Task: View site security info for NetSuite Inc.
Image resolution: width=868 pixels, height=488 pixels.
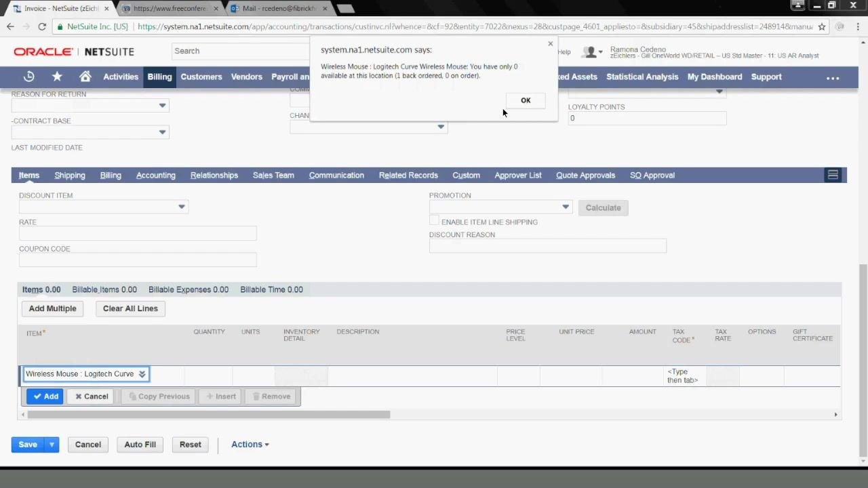Action: [x=92, y=26]
